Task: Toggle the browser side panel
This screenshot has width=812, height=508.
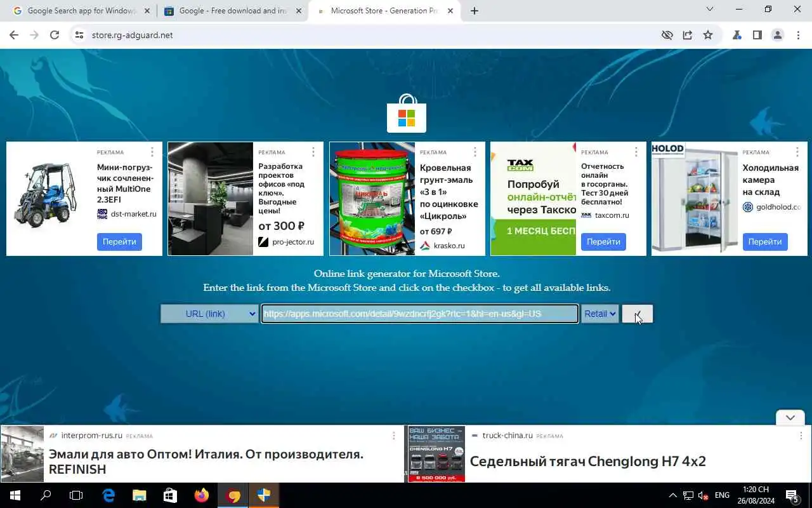Action: point(757,36)
